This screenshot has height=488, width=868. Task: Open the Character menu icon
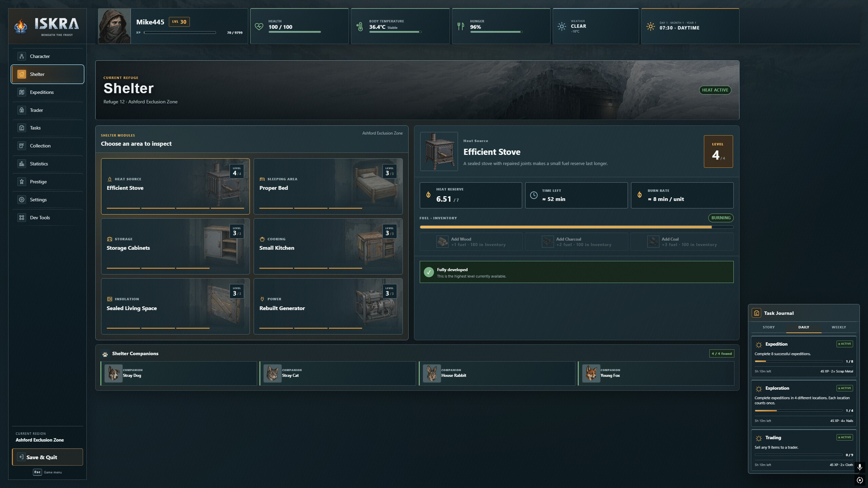(x=22, y=56)
